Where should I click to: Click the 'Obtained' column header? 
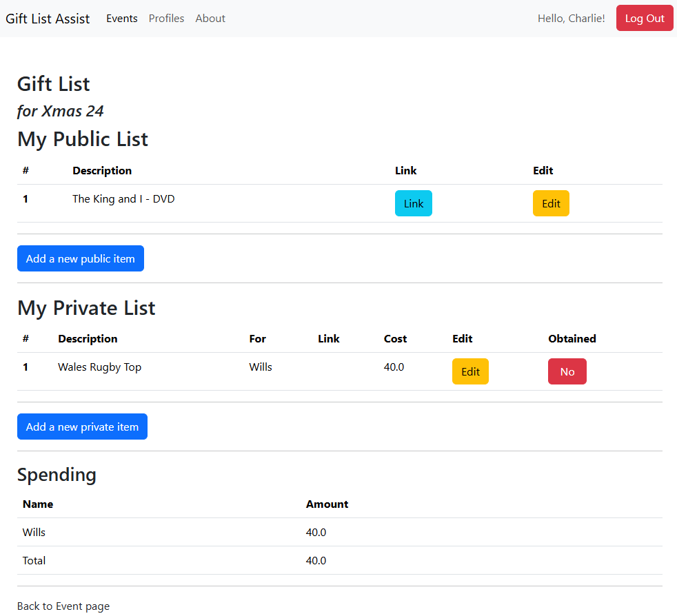[x=572, y=339]
